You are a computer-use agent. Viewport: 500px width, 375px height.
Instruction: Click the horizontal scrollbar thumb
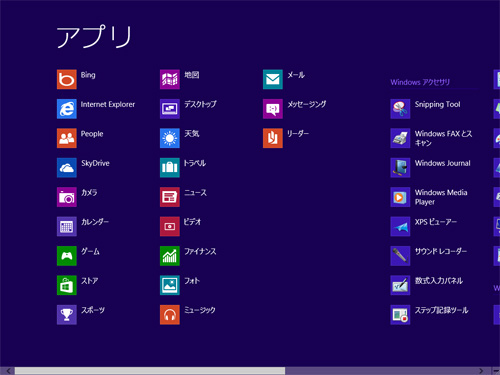pyautogui.click(x=150, y=371)
